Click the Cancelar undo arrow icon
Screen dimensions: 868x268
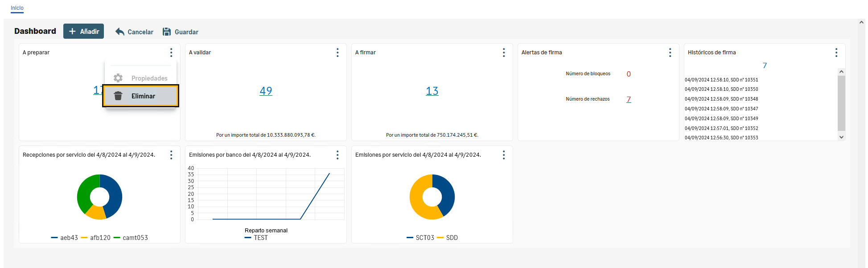pyautogui.click(x=119, y=32)
